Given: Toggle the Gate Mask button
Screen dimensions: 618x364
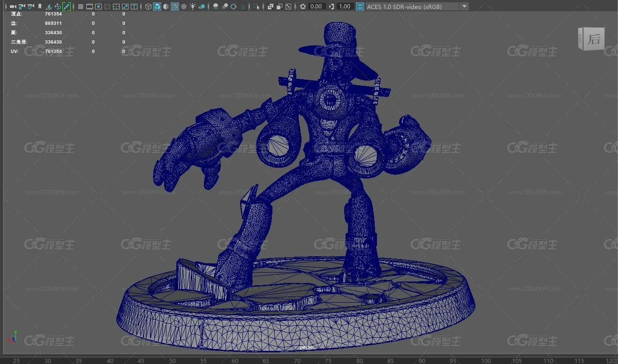Looking at the screenshot, I should pyautogui.click(x=107, y=7).
